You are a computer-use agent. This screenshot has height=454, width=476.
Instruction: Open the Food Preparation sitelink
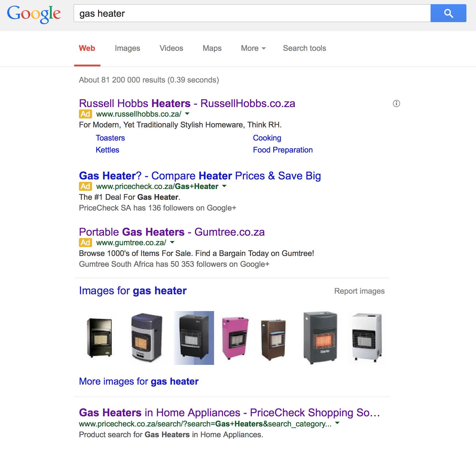point(283,150)
